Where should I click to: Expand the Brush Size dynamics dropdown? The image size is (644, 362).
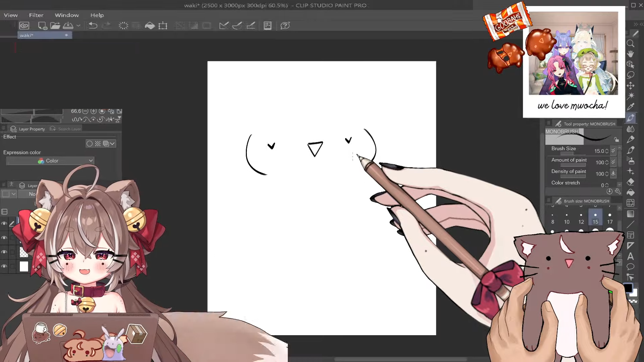point(613,151)
